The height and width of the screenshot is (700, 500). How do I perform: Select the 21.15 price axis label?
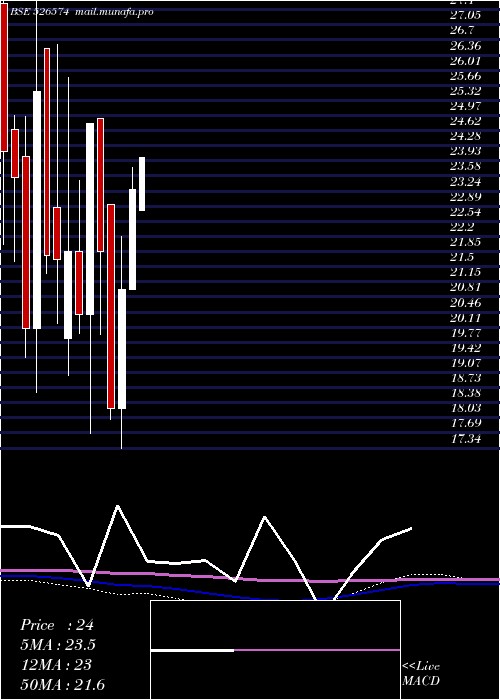466,273
